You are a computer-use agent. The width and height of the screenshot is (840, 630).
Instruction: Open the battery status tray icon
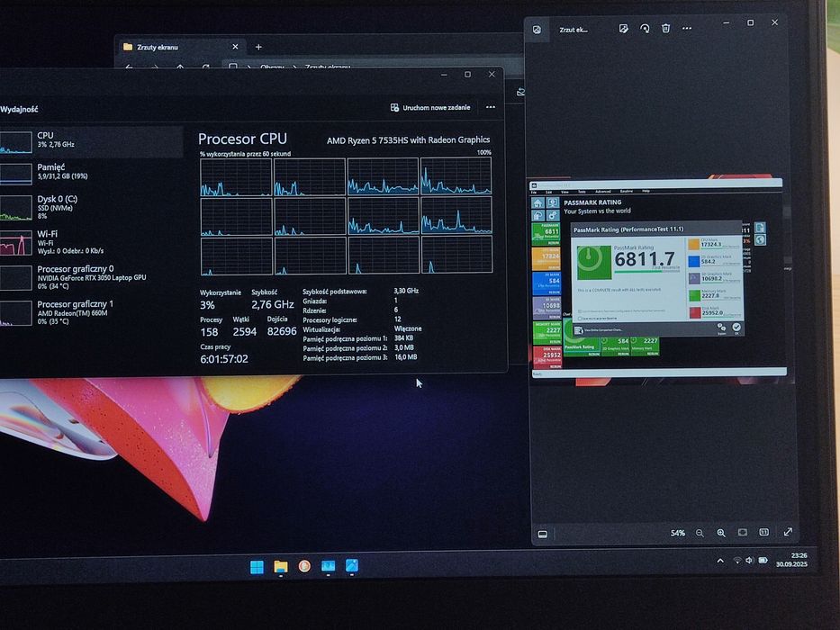[763, 561]
